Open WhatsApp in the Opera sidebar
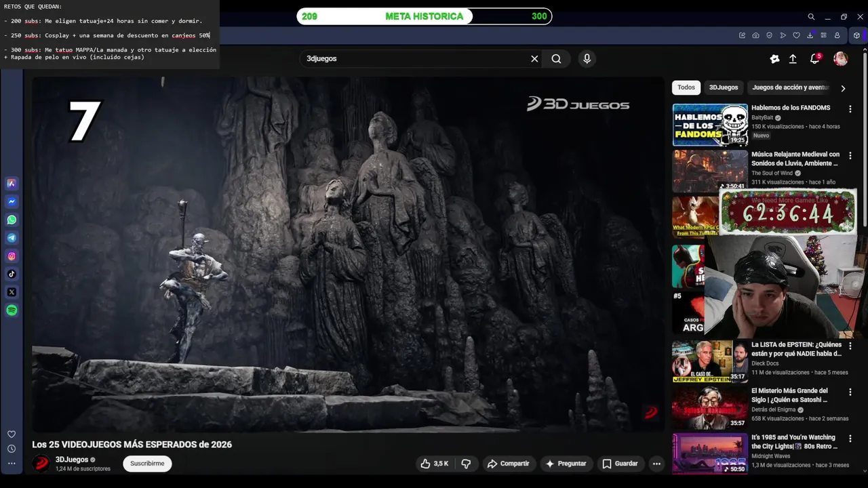Screen dimensions: 868x488 pyautogui.click(x=12, y=220)
